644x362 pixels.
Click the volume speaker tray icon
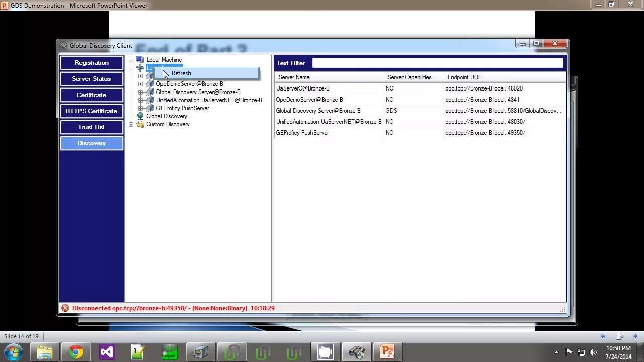(593, 352)
